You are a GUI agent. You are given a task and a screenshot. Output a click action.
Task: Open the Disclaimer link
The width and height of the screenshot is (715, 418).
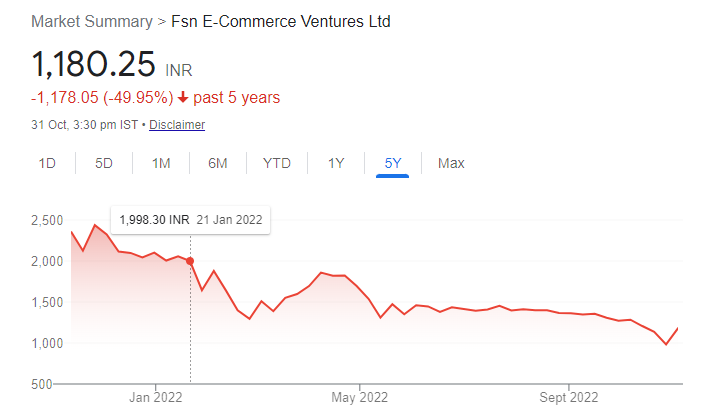point(177,124)
